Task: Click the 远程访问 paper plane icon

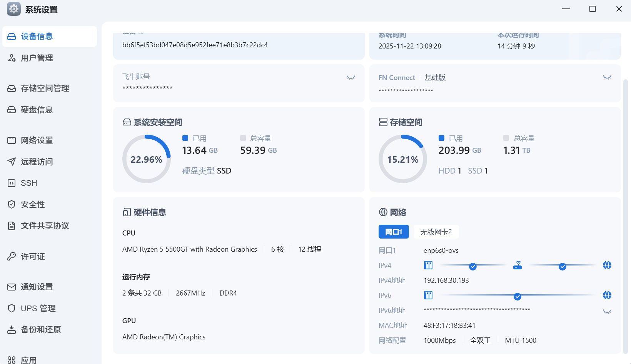Action: [x=12, y=162]
